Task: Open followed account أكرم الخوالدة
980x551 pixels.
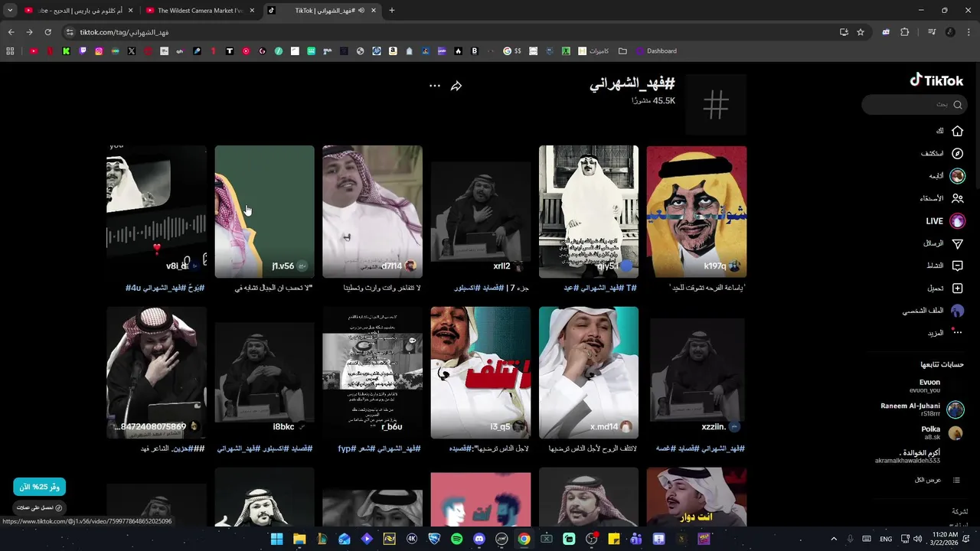Action: click(908, 457)
